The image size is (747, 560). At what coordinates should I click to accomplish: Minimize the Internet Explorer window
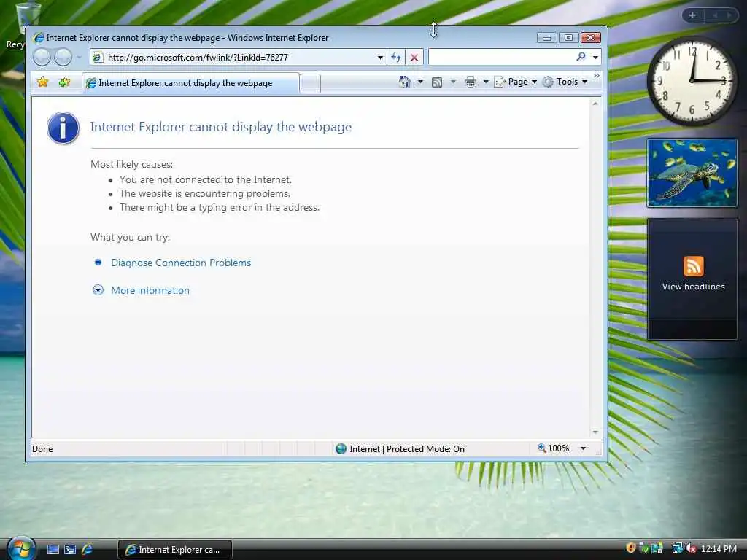click(546, 38)
